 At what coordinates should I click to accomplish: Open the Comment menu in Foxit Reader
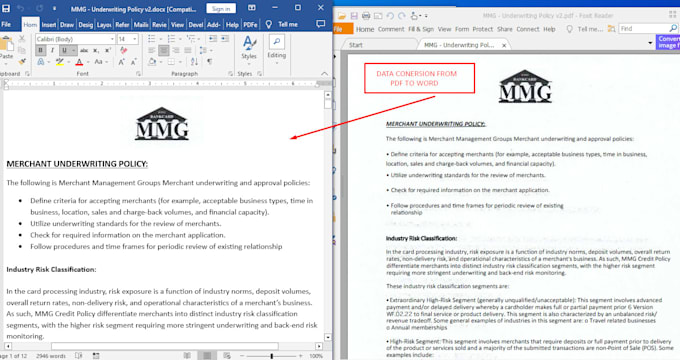(x=391, y=29)
